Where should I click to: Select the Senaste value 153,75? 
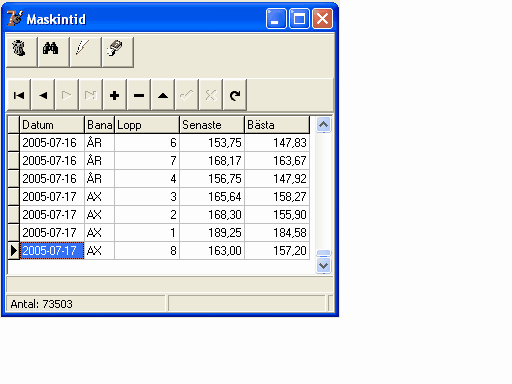[212, 143]
